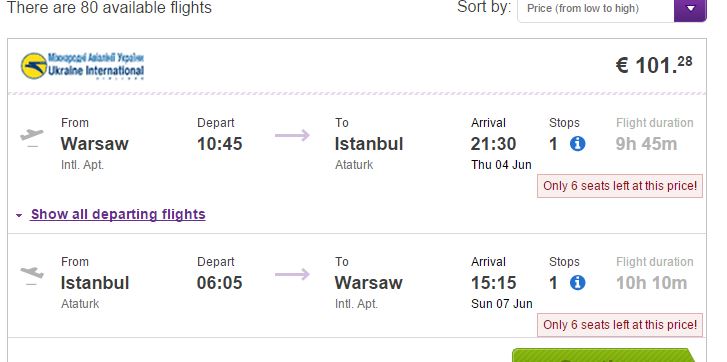The image size is (727, 362).
Task: Open the Sort by purple dropdown arrow
Action: (690, 9)
